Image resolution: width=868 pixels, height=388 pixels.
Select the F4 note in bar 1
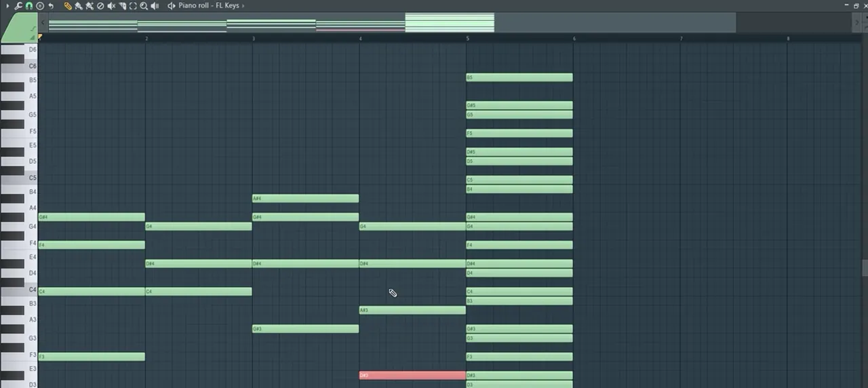pyautogui.click(x=92, y=245)
